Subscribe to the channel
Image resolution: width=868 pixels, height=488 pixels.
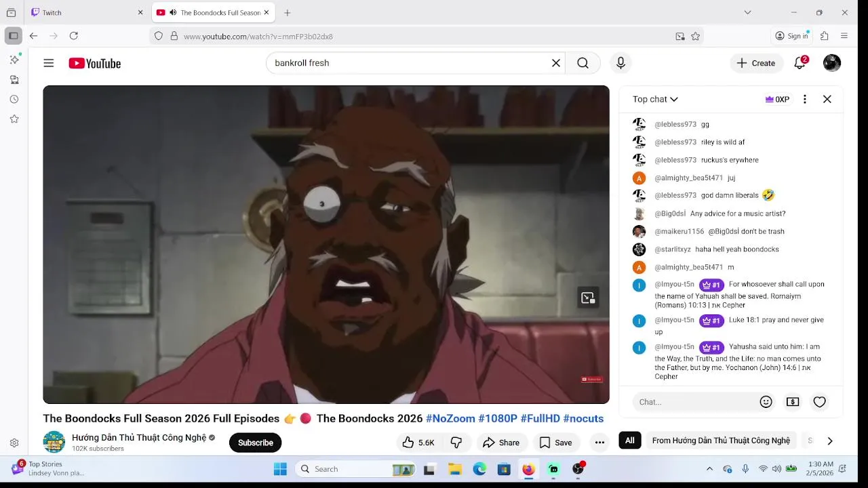point(256,443)
